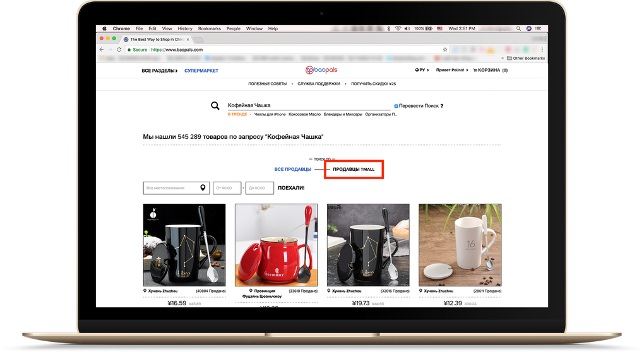644x352 pixels.
Task: Click the ПОЕХАЛИ! button
Action: 291,188
